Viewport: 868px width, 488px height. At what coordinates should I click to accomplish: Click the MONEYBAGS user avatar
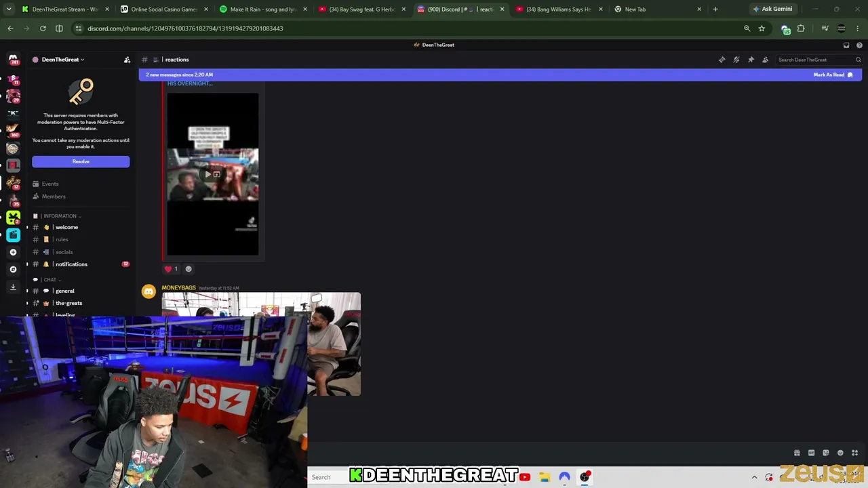pyautogui.click(x=149, y=291)
